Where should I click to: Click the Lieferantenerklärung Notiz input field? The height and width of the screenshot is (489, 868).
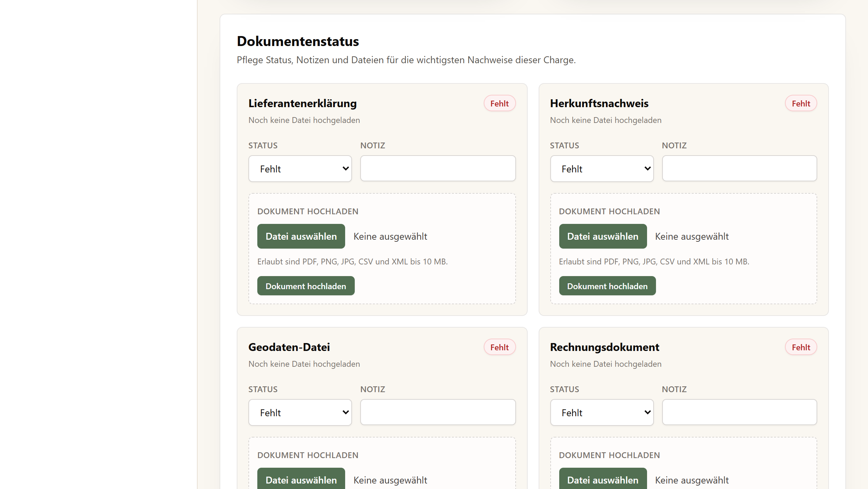438,168
